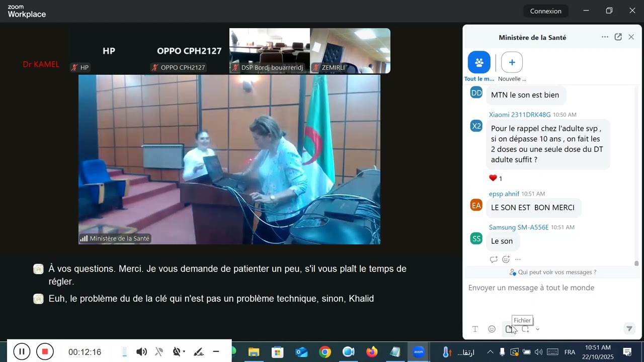Open chat panel more options (three dots)
Viewport: 644px width, 362px height.
tap(605, 37)
